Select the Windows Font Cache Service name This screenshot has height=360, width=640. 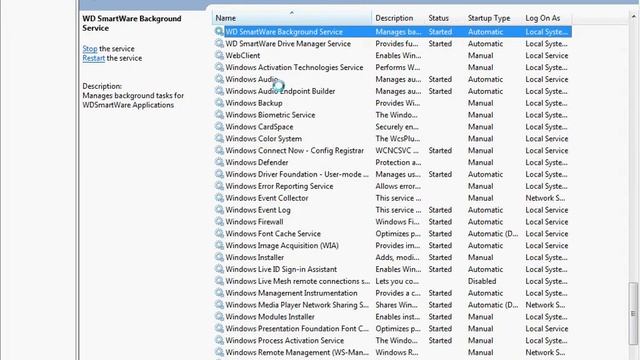(x=273, y=233)
